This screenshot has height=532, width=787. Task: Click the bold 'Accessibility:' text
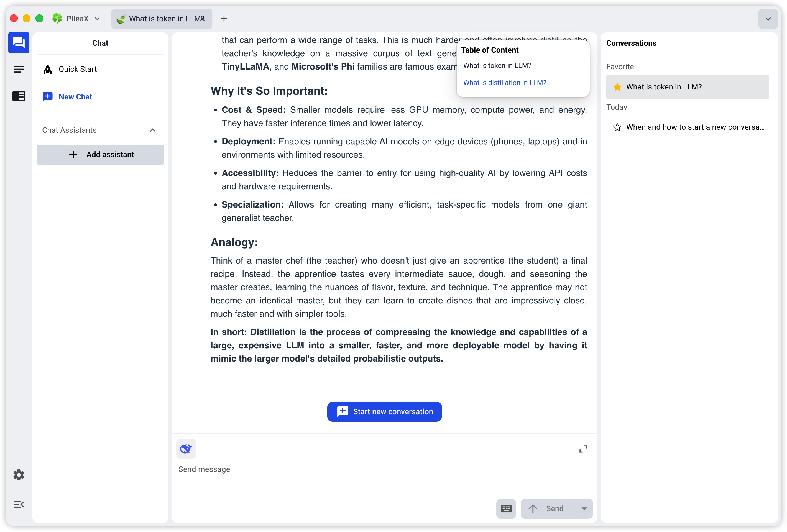(250, 173)
